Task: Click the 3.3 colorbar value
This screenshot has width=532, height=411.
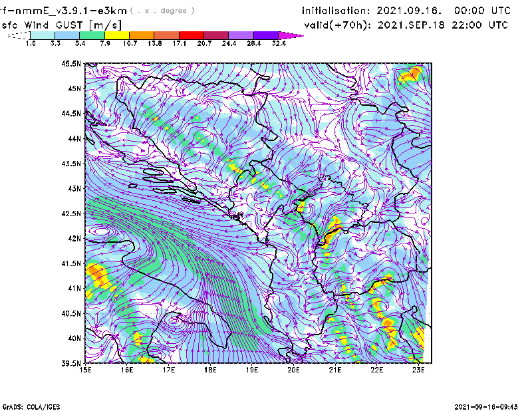Action: [x=55, y=43]
